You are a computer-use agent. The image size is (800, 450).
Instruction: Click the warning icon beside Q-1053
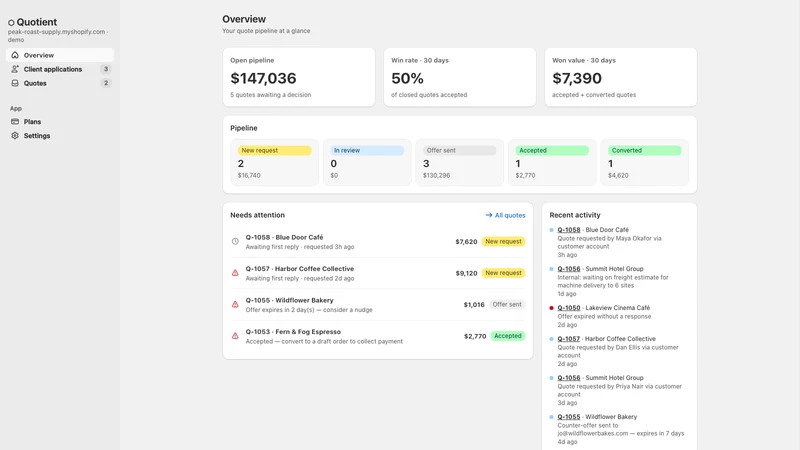[235, 336]
